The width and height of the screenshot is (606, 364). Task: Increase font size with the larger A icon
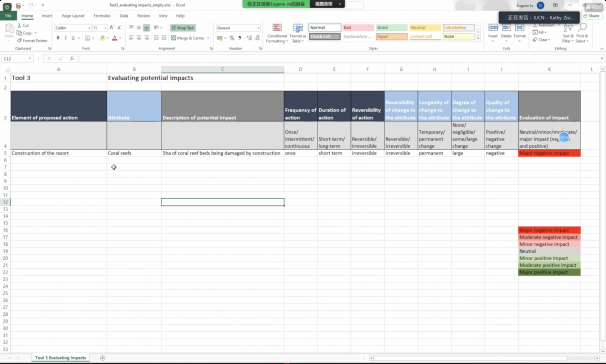112,27
